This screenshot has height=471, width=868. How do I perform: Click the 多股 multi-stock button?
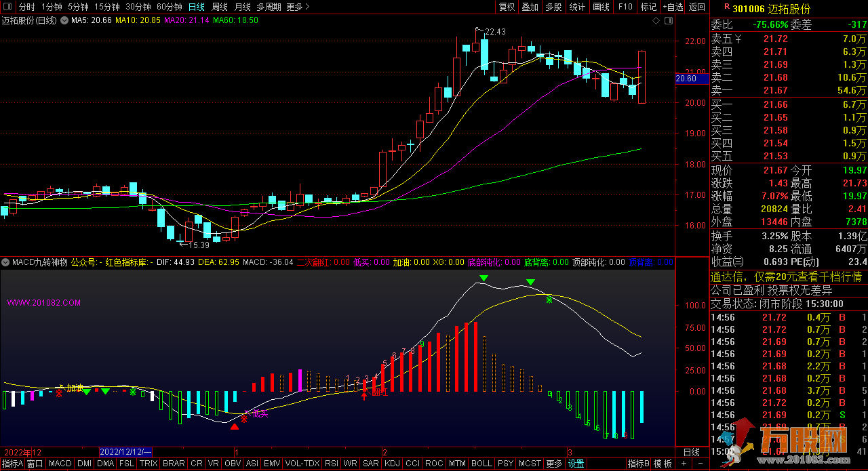pos(553,7)
